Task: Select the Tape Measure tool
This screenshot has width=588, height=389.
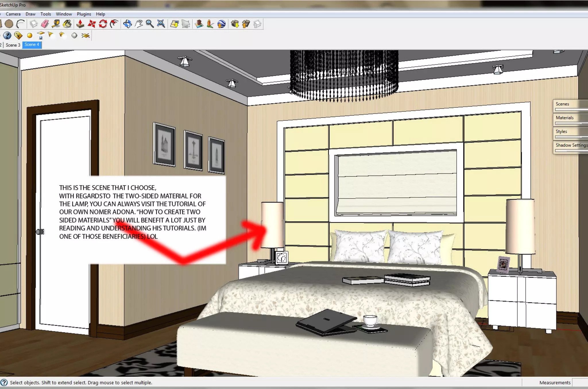Action: pyautogui.click(x=56, y=24)
